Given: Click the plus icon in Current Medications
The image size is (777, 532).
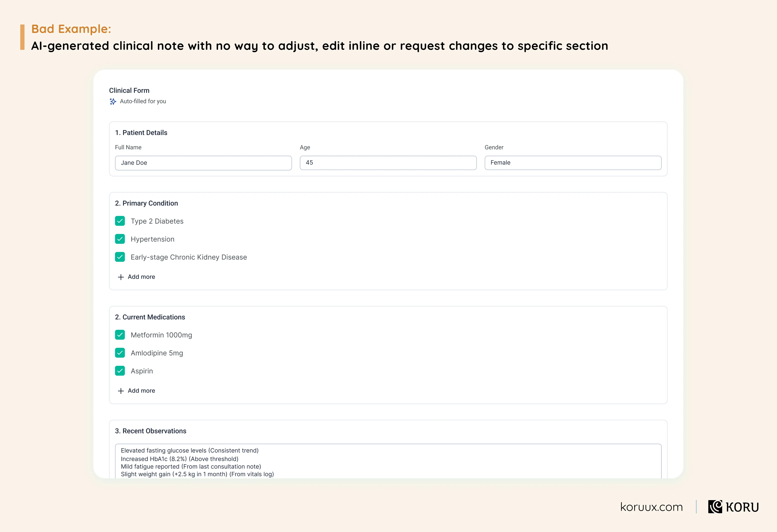Looking at the screenshot, I should pyautogui.click(x=121, y=391).
